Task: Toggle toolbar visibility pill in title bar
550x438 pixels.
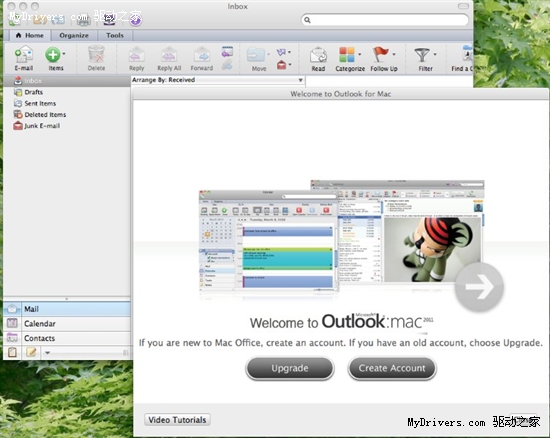Action: (x=463, y=6)
